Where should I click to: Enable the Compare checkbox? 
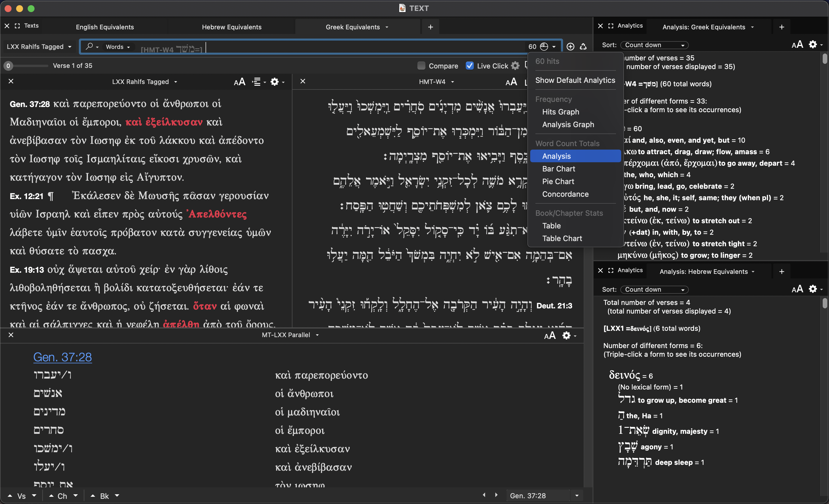click(x=421, y=66)
